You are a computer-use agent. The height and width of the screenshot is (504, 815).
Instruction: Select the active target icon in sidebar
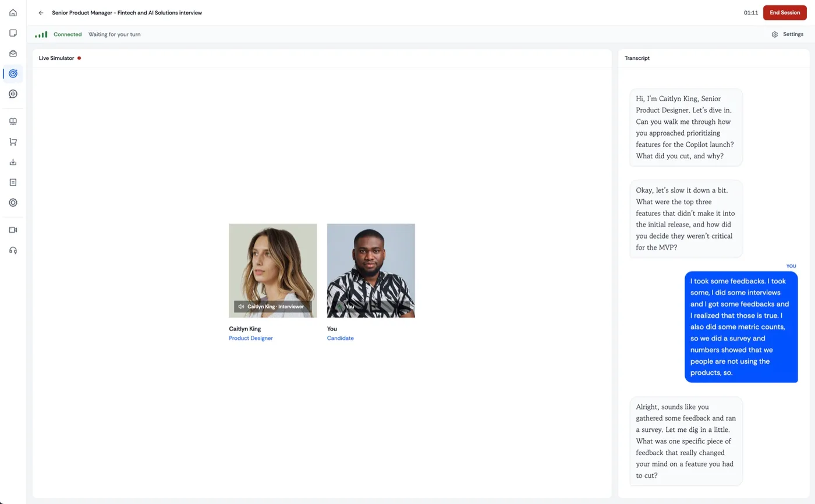[x=13, y=73]
